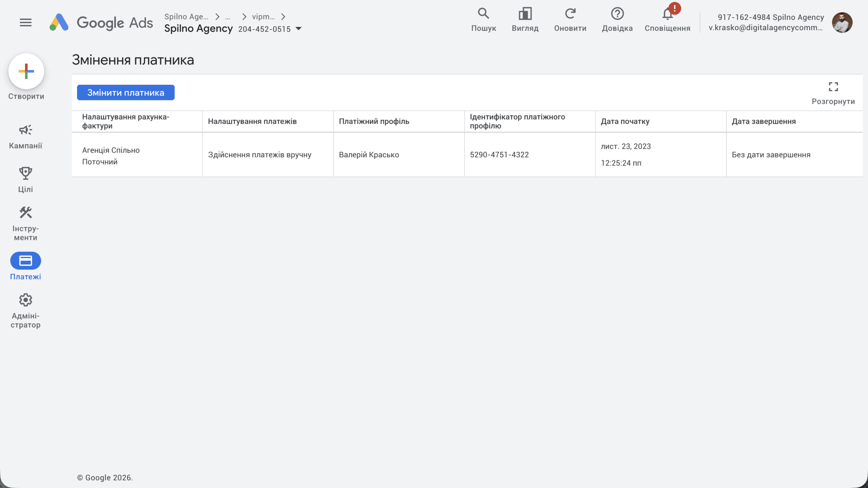Click the account email v.krasko@digitalagencycomm...
The height and width of the screenshot is (488, 868).
766,28
